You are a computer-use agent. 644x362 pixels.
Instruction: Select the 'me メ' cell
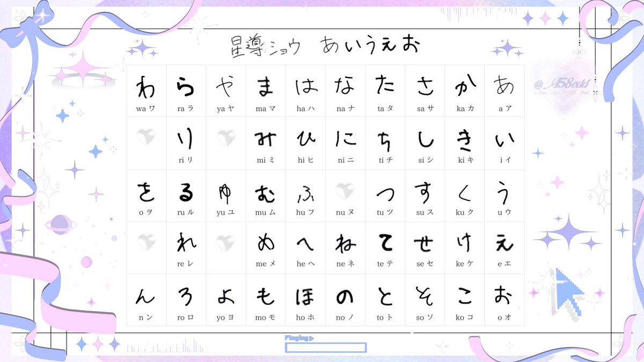click(266, 247)
